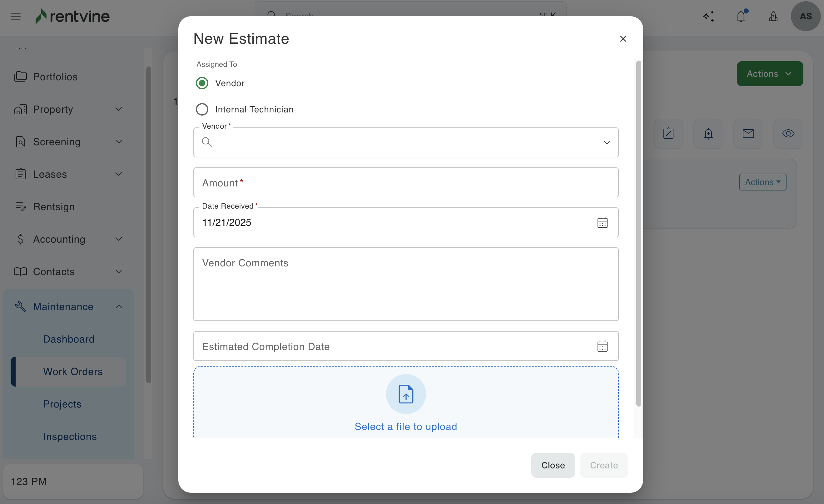Expand the Accounting sidebar section
This screenshot has width=824, height=504.
118,239
